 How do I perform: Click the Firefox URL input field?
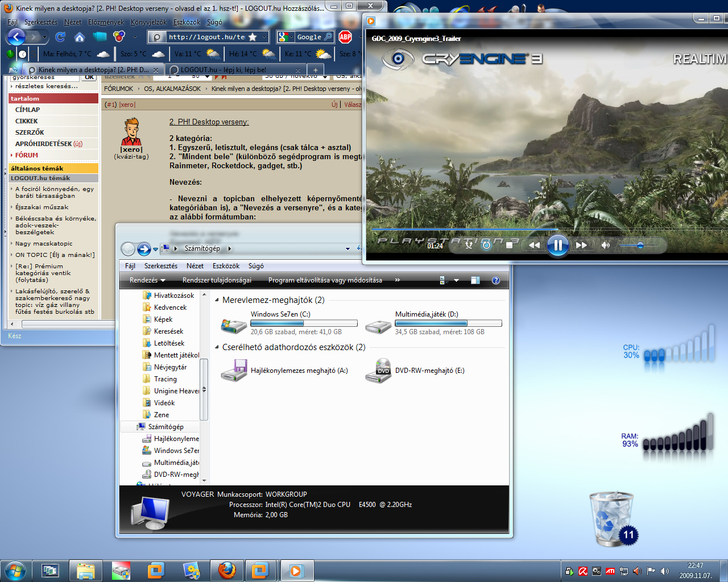click(x=206, y=37)
